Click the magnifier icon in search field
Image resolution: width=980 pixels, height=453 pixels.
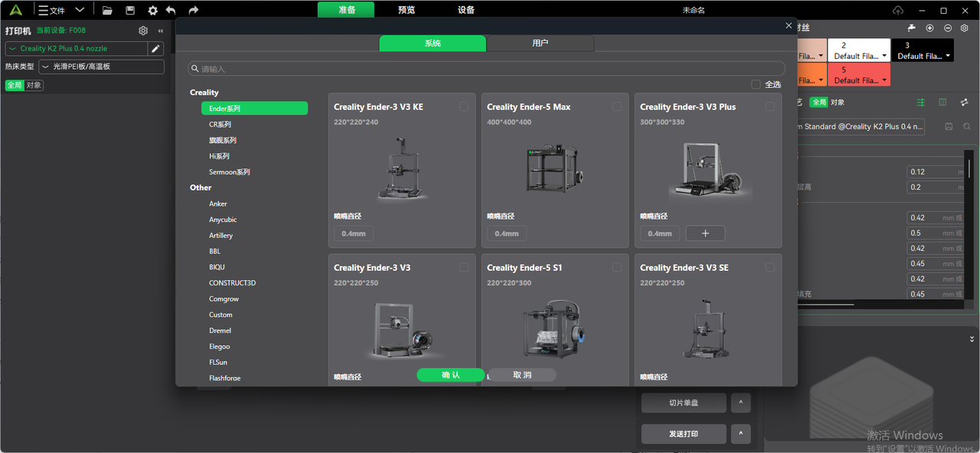coord(196,69)
